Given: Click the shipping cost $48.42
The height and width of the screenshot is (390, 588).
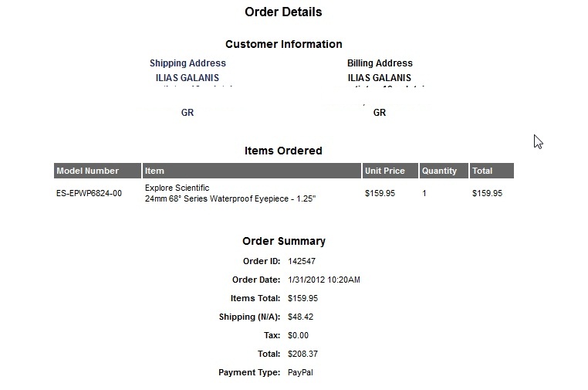Looking at the screenshot, I should pyautogui.click(x=300, y=317).
